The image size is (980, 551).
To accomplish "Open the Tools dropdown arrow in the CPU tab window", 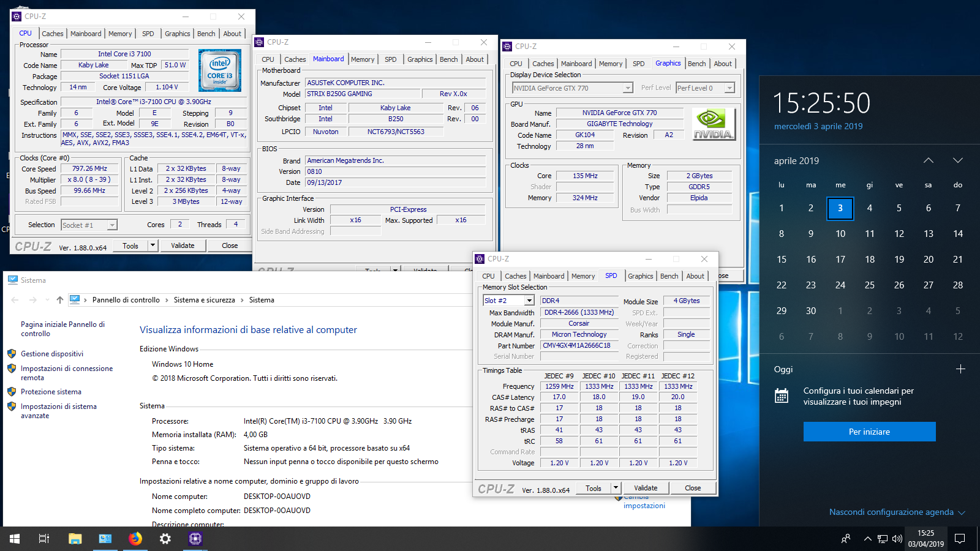I will (153, 246).
